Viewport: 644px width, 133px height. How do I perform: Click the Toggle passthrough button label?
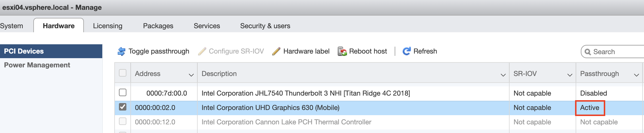point(159,51)
